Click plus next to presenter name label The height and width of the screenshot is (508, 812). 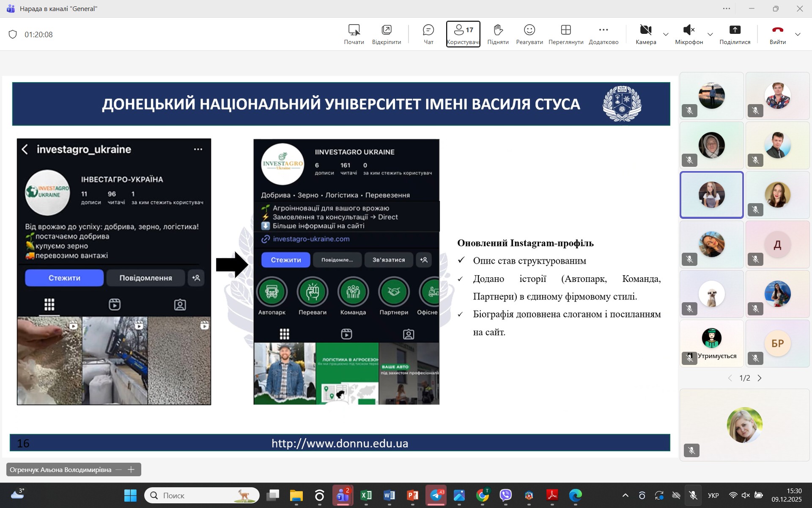click(131, 469)
